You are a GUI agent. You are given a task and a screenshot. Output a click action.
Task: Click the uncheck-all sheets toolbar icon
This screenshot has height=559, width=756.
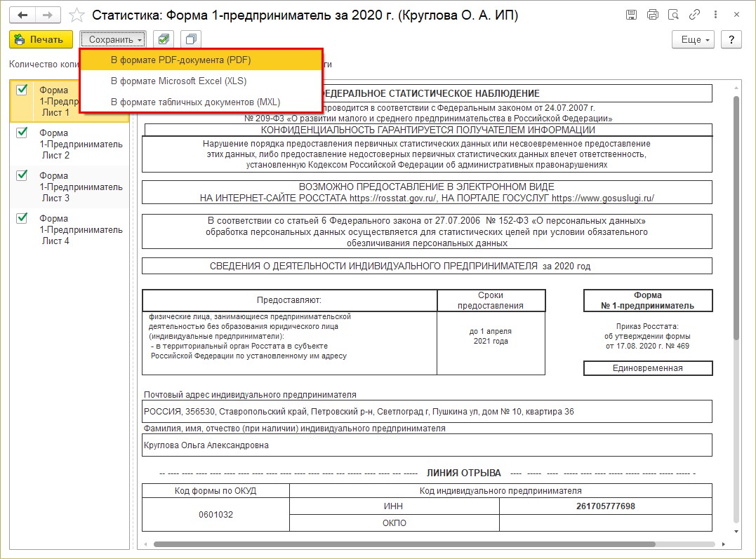click(x=191, y=39)
